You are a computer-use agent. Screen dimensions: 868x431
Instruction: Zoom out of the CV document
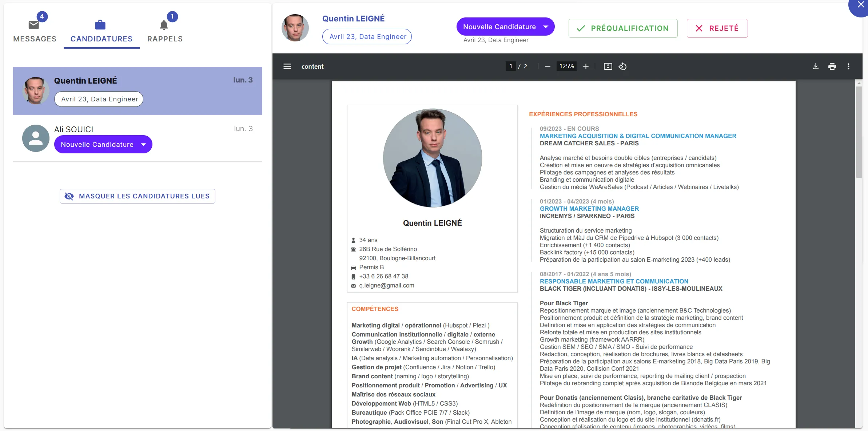click(548, 66)
